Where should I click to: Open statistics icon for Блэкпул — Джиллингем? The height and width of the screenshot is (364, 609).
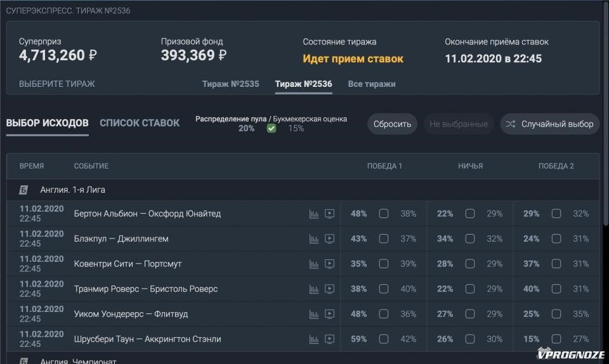click(x=314, y=239)
